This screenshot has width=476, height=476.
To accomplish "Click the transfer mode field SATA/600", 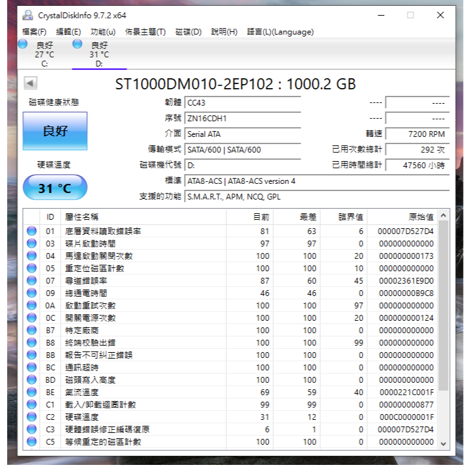I will [x=243, y=150].
